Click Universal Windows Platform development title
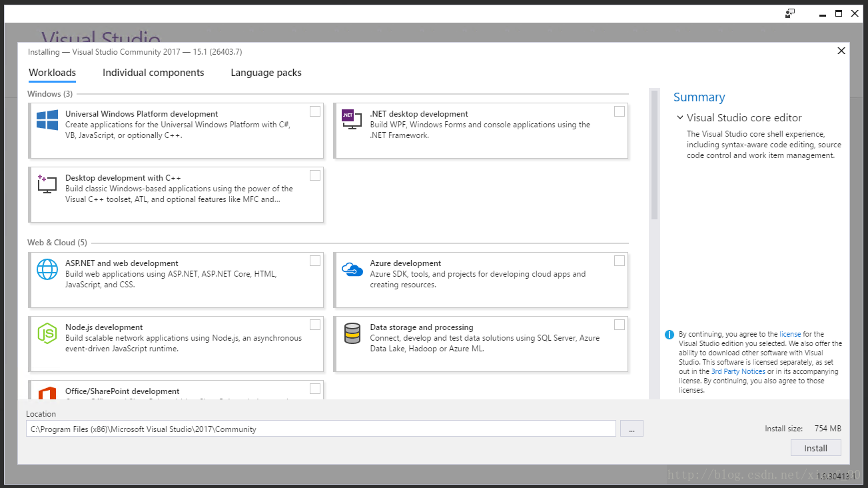The width and height of the screenshot is (868, 488). 142,114
